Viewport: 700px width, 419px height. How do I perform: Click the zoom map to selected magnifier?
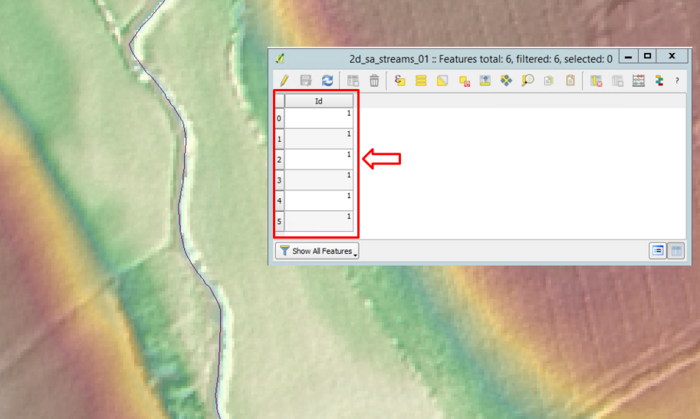[x=527, y=80]
